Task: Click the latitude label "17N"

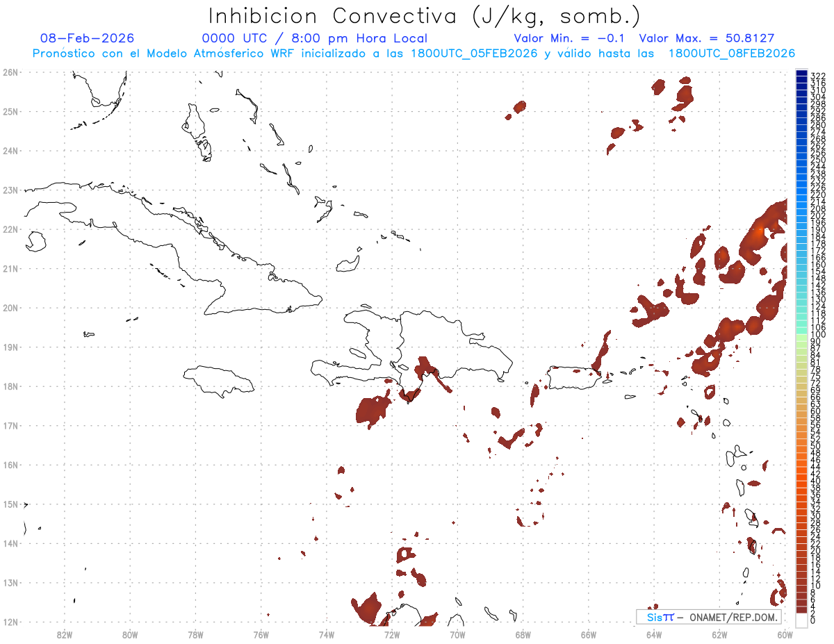Action: pos(10,425)
